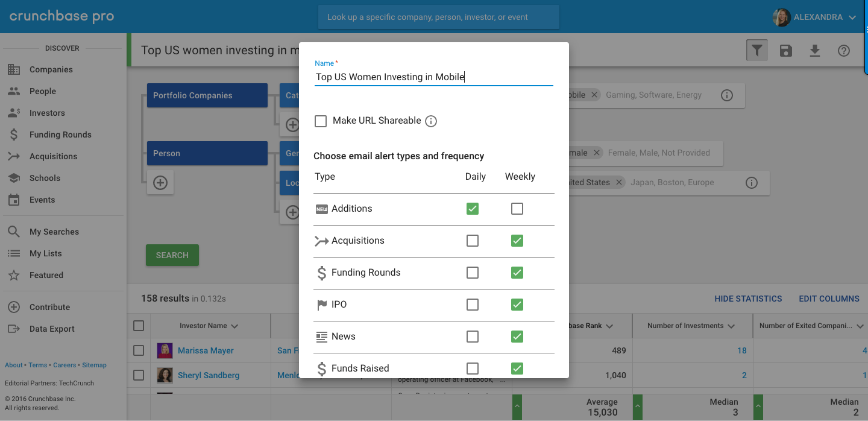The height and width of the screenshot is (421, 868).
Task: Go to Acquisitions in sidebar
Action: [x=54, y=156]
